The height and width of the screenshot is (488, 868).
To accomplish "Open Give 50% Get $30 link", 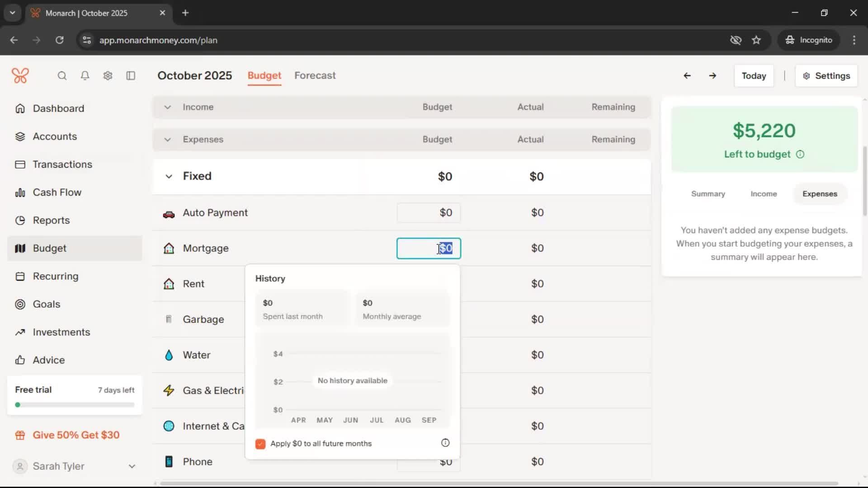I will coord(76,435).
